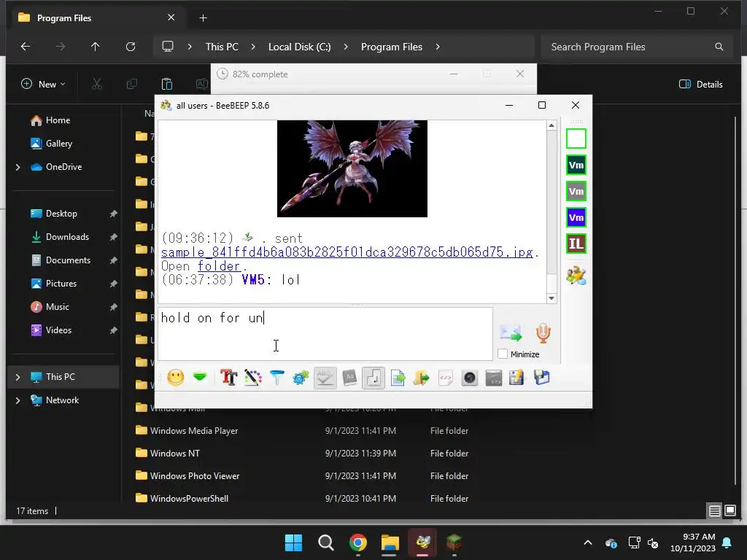
Task: Click the dark window icon in BeeBEEP toolbar
Action: [x=494, y=378]
